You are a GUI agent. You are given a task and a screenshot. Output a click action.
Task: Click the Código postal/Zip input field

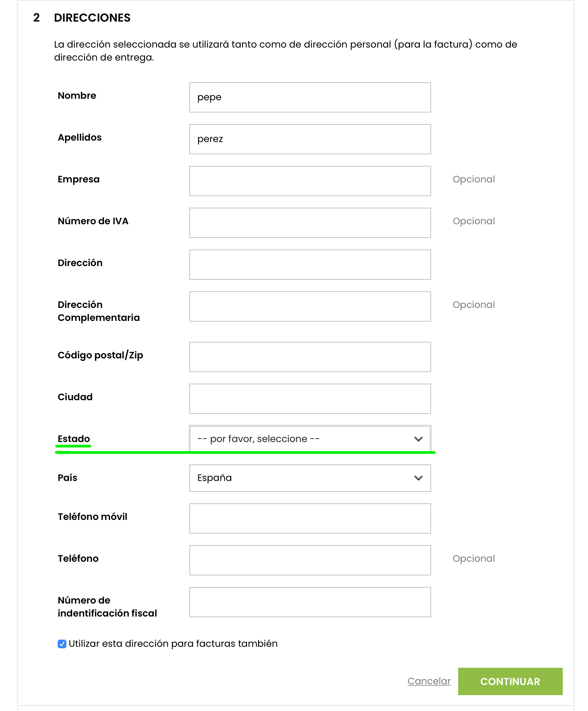(x=310, y=357)
